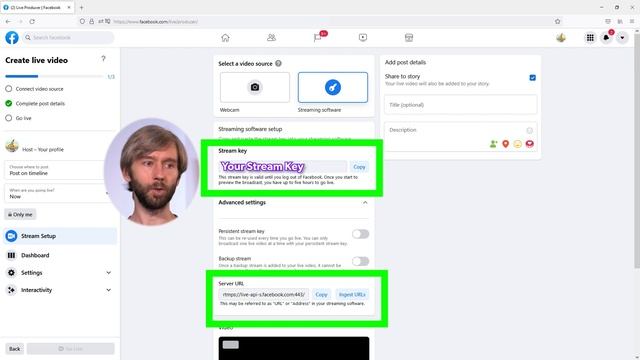Click the disabled Go Live button
Screen dimensions: 640x360
pos(71,349)
